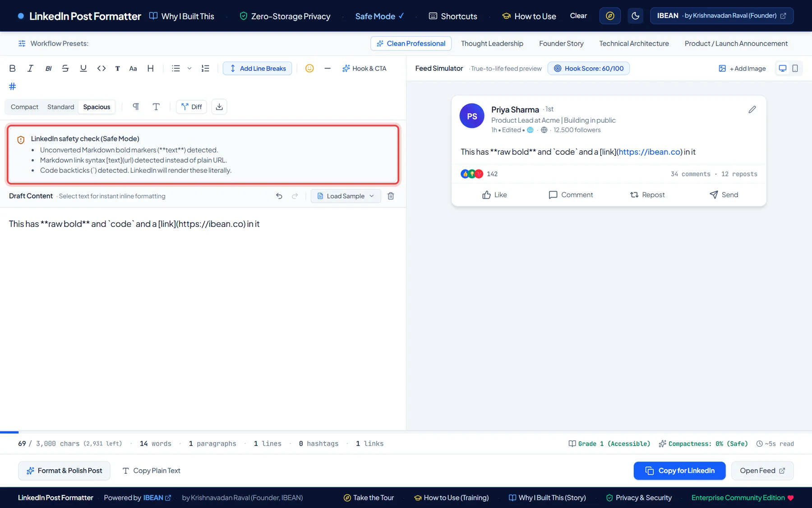The width and height of the screenshot is (812, 508).
Task: Select Compact spacing option
Action: click(24, 107)
